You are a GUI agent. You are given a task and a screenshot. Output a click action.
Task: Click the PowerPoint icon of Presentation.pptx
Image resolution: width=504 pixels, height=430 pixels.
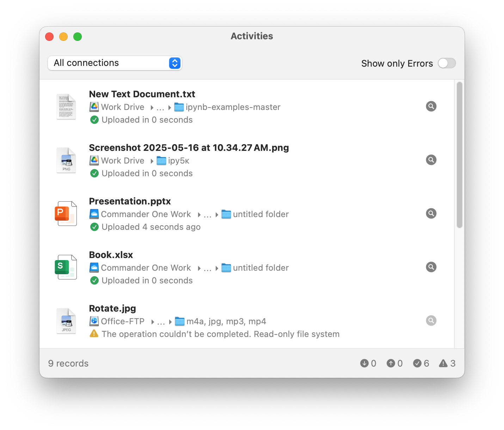tap(66, 214)
